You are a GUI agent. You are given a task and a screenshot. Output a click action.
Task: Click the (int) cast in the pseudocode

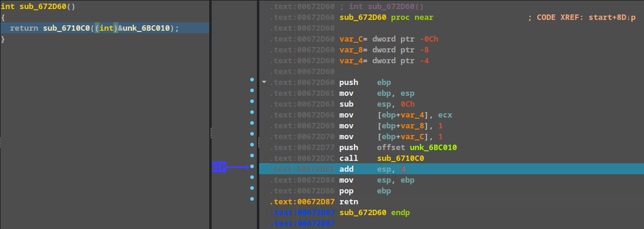pos(106,28)
